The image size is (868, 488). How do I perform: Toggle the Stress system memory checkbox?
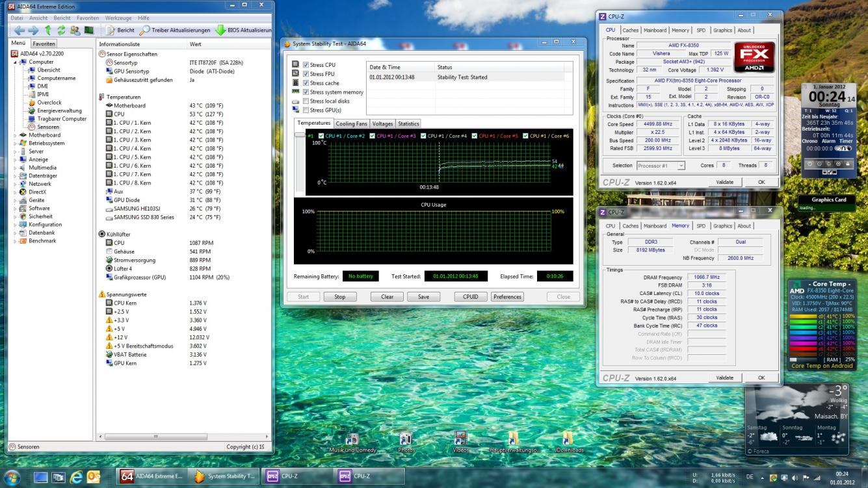click(x=306, y=92)
